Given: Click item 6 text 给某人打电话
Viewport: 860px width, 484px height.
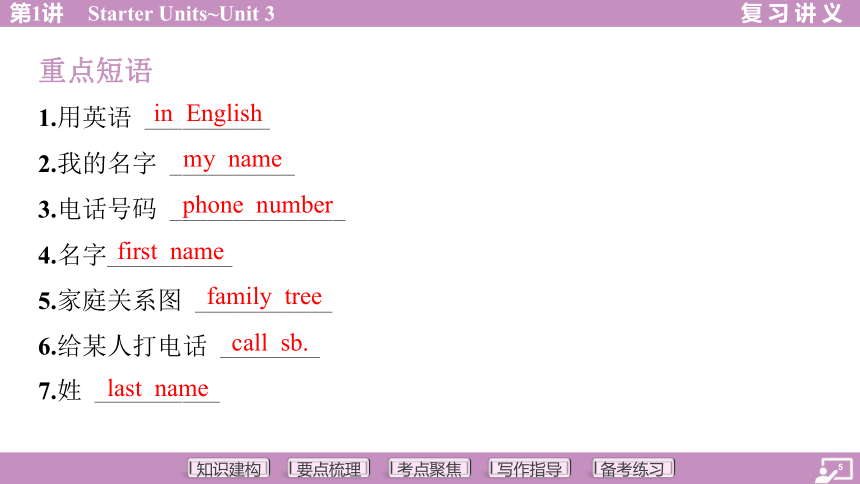Looking at the screenshot, I should click(x=132, y=346).
